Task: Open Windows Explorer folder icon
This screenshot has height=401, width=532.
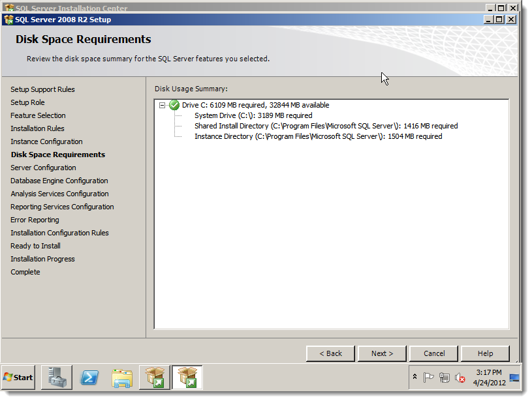Action: point(122,378)
